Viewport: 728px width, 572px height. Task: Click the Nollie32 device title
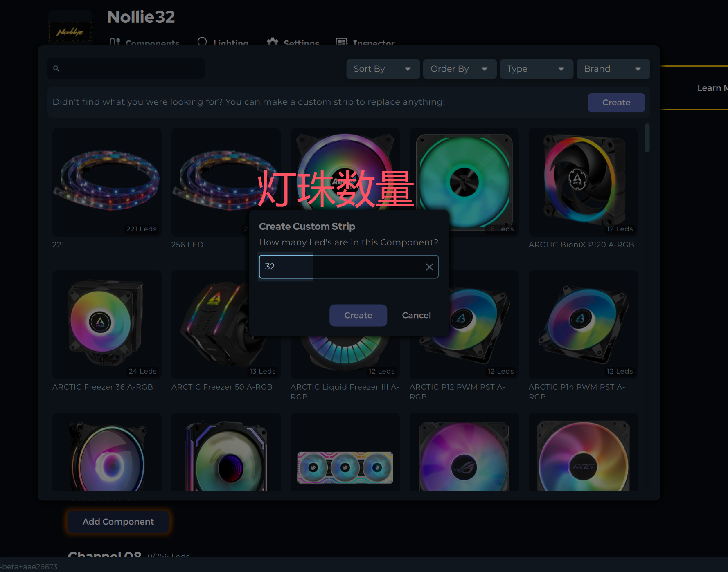141,17
